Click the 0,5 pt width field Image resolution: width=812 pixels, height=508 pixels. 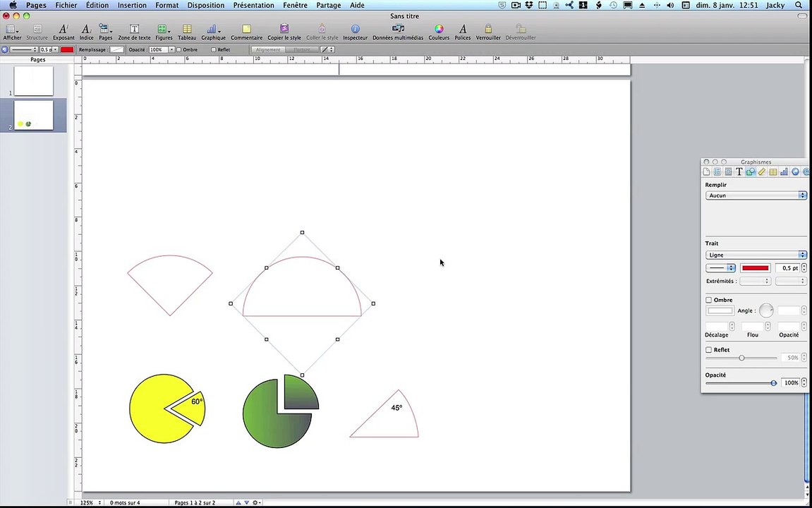[x=787, y=267]
